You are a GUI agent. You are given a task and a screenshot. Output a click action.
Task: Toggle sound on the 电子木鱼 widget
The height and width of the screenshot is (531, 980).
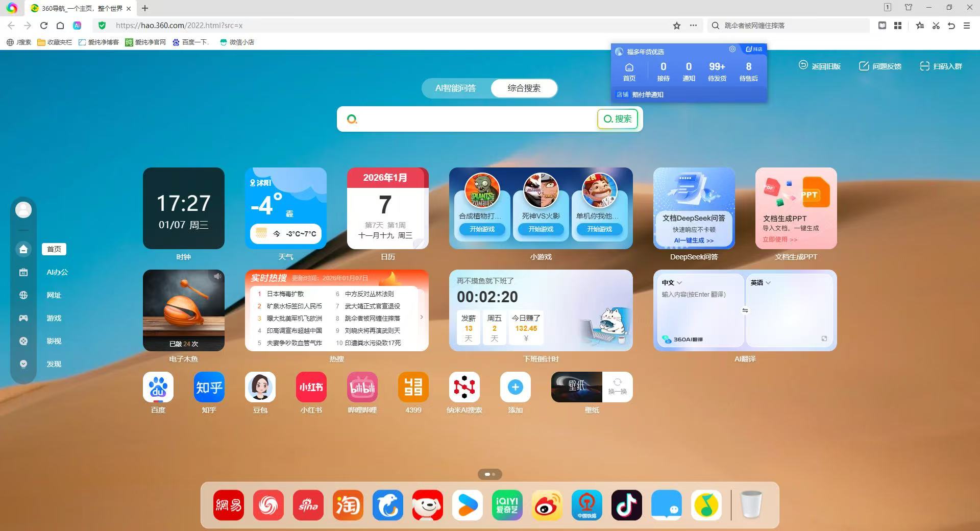(x=217, y=276)
